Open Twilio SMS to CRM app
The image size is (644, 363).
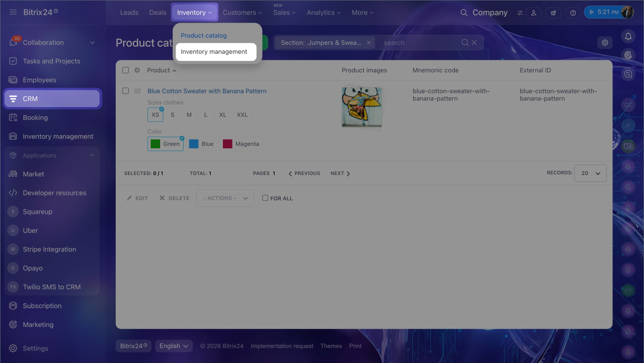pyautogui.click(x=51, y=287)
